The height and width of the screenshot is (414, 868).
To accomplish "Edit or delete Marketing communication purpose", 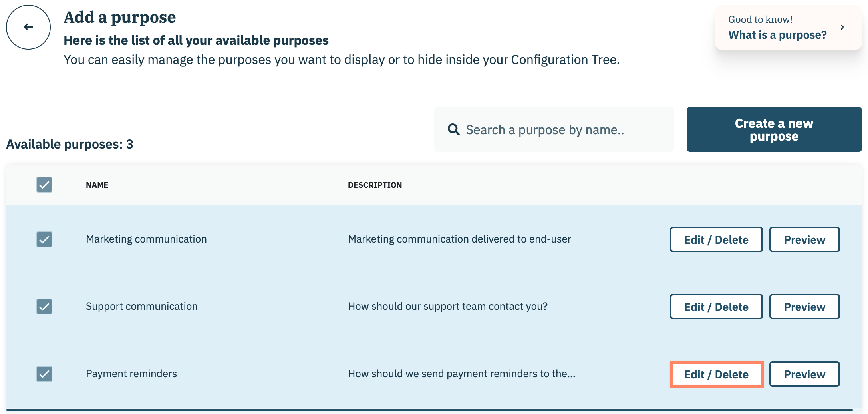I will (x=716, y=240).
